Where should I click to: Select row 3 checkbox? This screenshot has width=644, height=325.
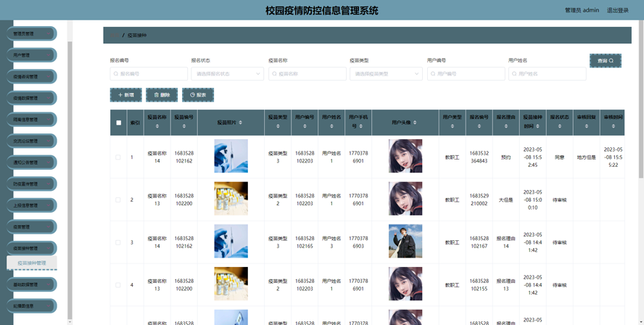coord(118,242)
